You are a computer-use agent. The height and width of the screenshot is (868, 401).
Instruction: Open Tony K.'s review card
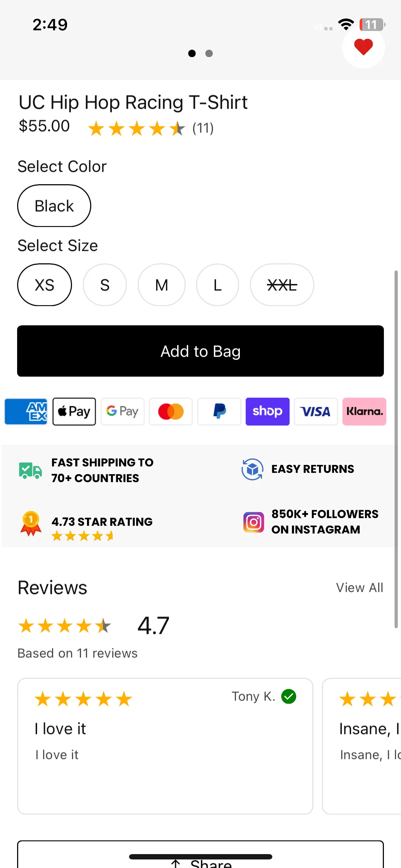(x=165, y=746)
